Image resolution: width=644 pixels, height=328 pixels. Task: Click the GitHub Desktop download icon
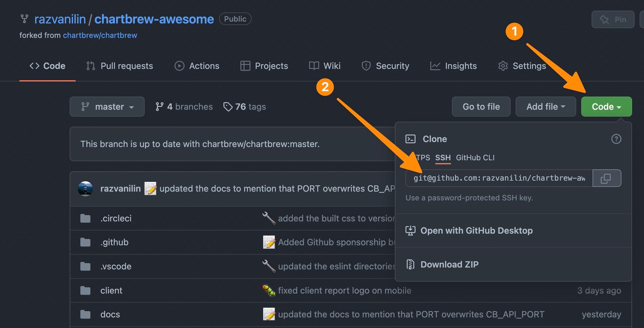[x=410, y=230]
